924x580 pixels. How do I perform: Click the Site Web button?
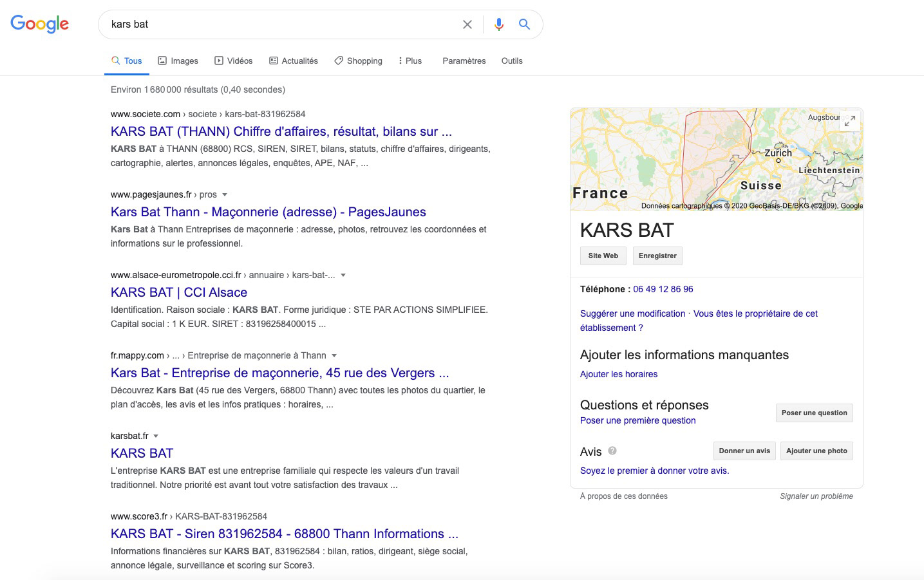603,256
